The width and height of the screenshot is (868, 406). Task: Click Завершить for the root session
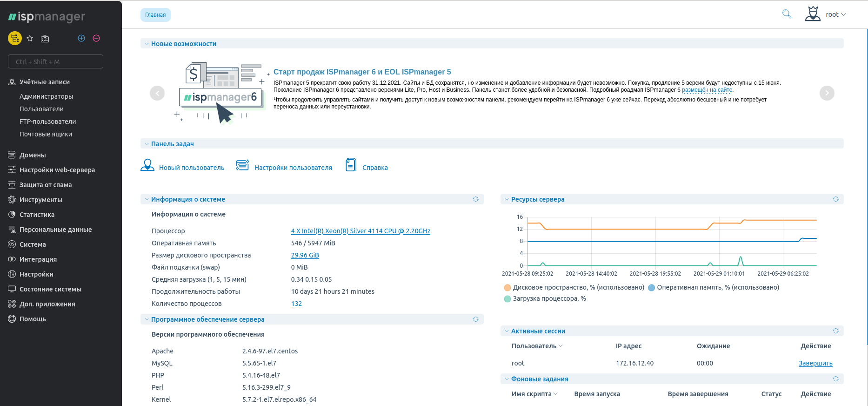[x=815, y=363]
